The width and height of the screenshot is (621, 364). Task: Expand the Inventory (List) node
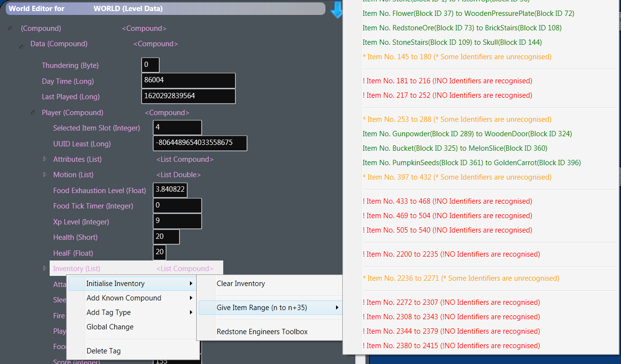coord(45,268)
